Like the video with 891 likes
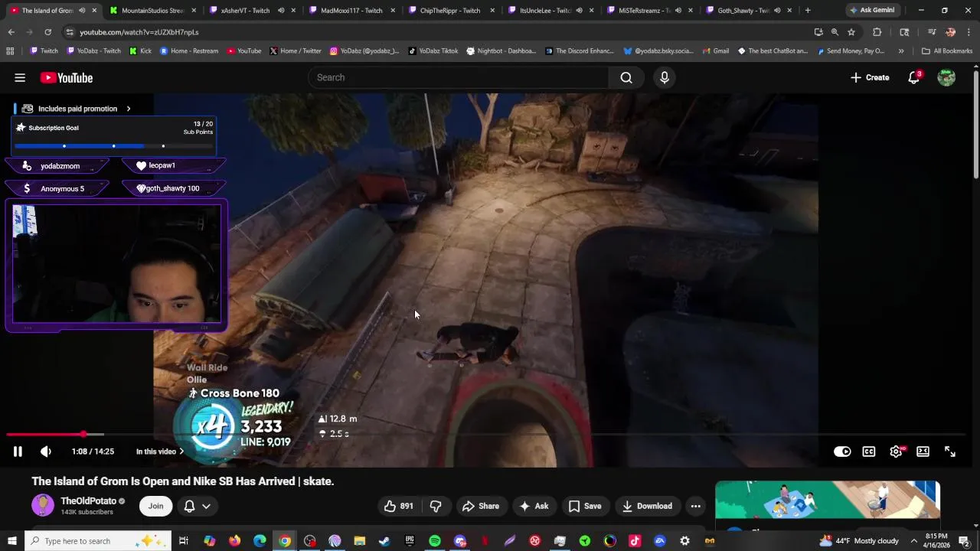This screenshot has height=551, width=980. 399,506
